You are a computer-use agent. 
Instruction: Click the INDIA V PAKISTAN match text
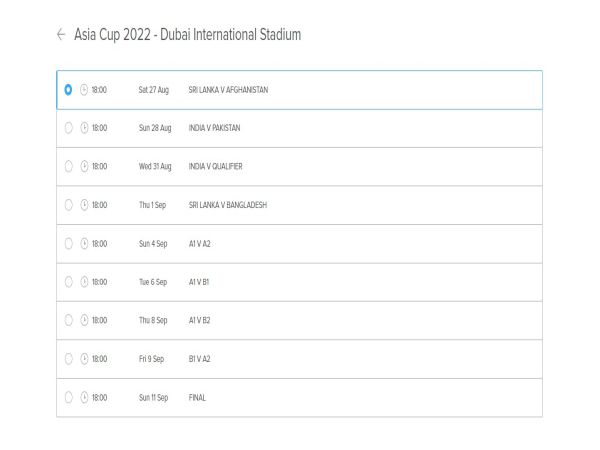214,128
